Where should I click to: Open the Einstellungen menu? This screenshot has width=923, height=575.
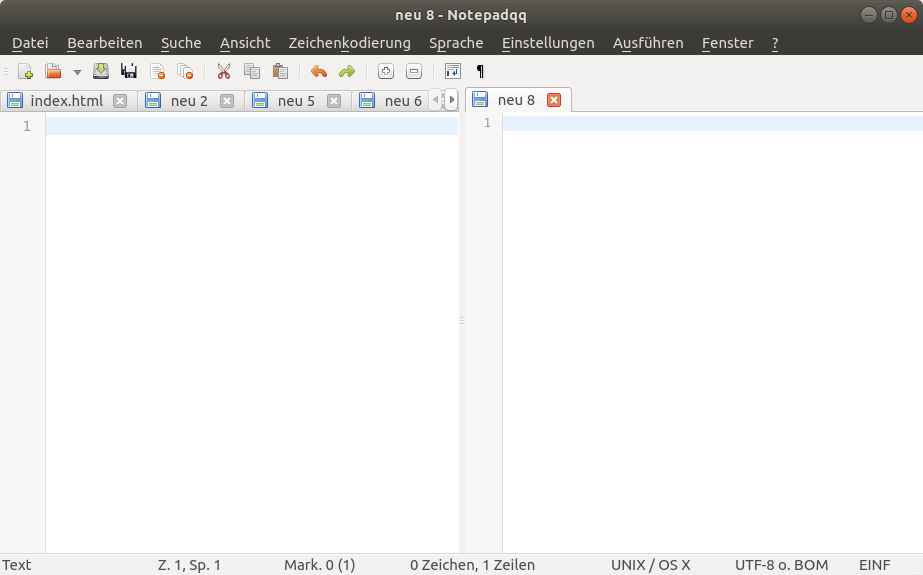point(547,43)
